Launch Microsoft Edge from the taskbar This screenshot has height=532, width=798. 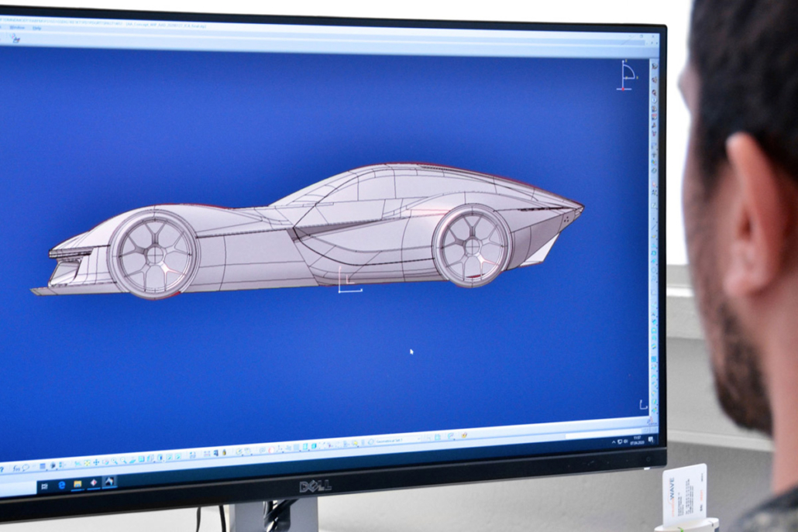[x=62, y=486]
